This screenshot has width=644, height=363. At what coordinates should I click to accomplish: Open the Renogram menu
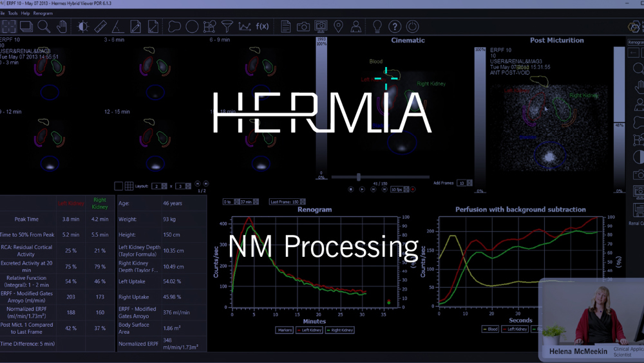(43, 13)
